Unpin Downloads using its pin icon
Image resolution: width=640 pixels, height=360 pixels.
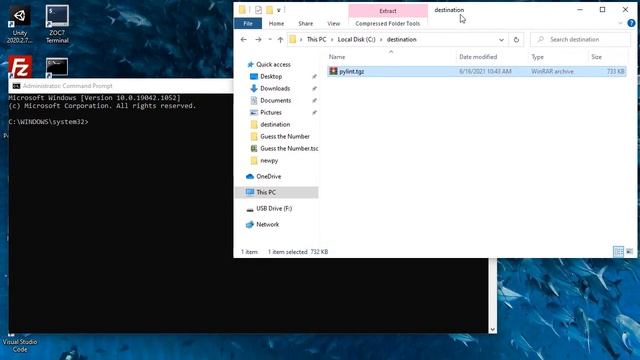(x=314, y=88)
